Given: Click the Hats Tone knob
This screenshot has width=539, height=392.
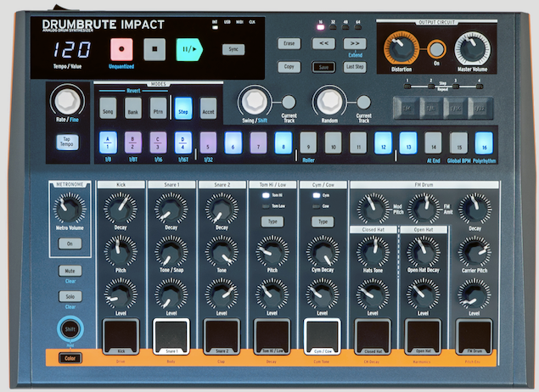Looking at the screenshot, I should tap(373, 252).
